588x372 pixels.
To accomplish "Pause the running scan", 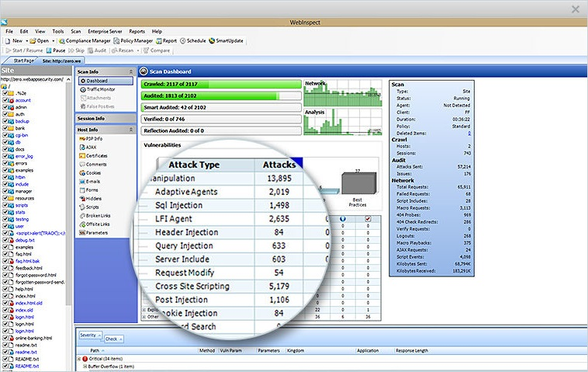I will pyautogui.click(x=56, y=50).
